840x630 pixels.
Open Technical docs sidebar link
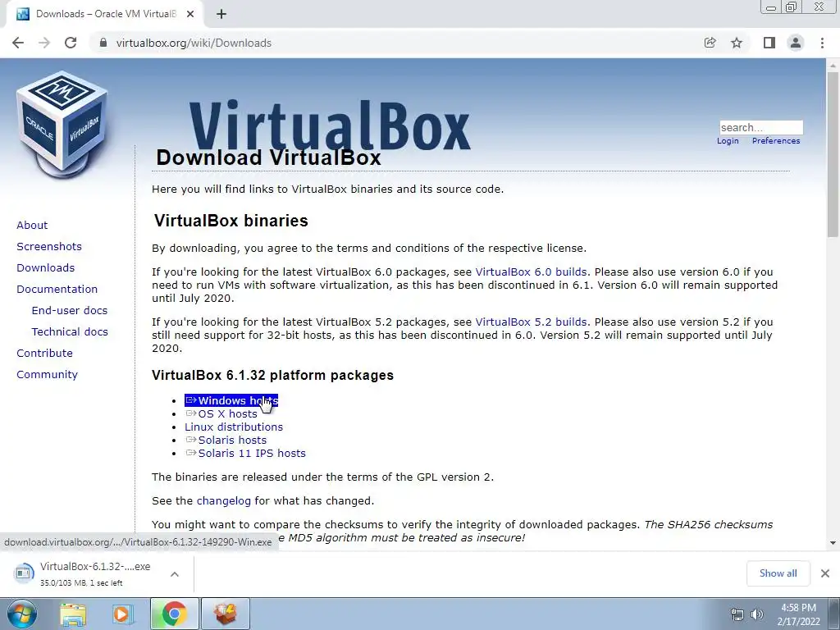click(70, 332)
